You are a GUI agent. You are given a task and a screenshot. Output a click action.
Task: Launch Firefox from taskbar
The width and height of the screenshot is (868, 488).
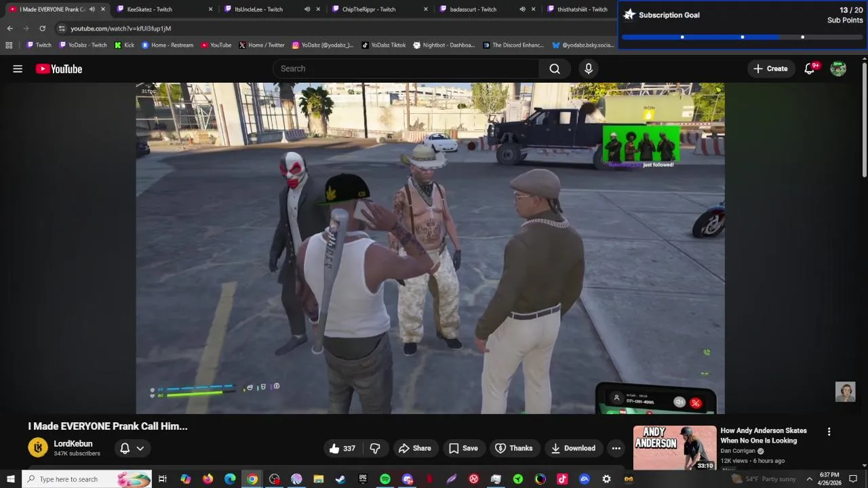208,479
